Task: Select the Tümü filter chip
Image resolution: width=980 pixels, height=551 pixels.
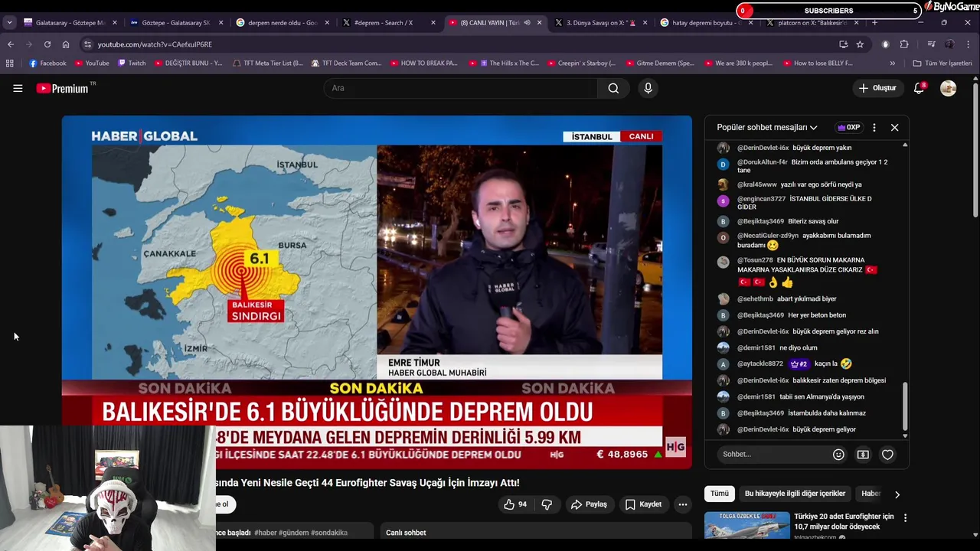Action: pos(720,494)
